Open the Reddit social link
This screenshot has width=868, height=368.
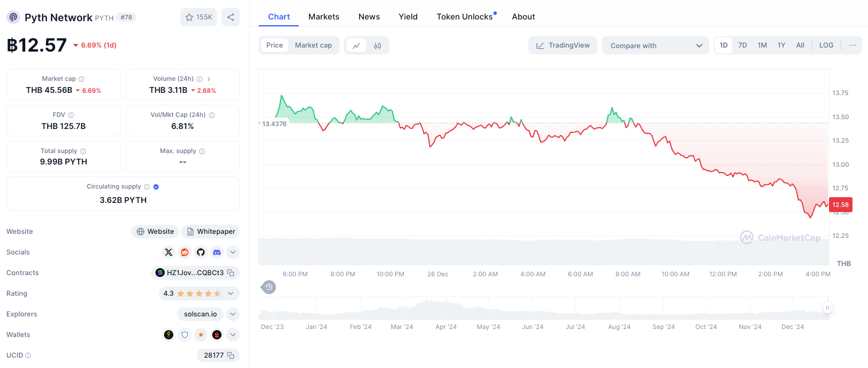[x=185, y=252]
